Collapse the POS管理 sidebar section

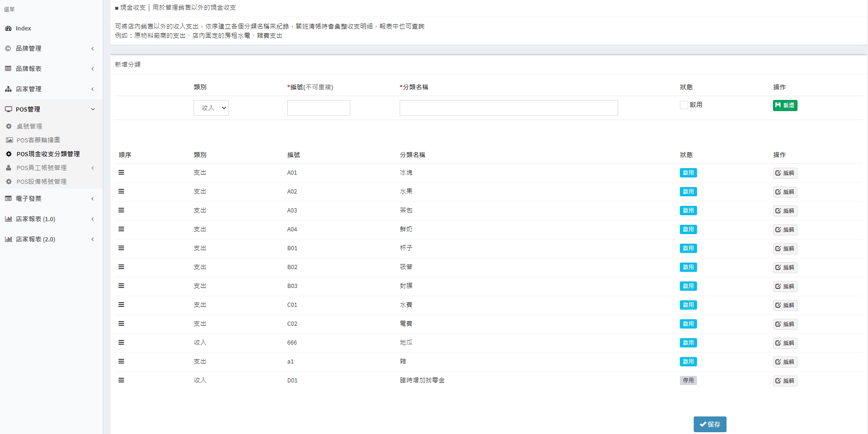[51, 109]
